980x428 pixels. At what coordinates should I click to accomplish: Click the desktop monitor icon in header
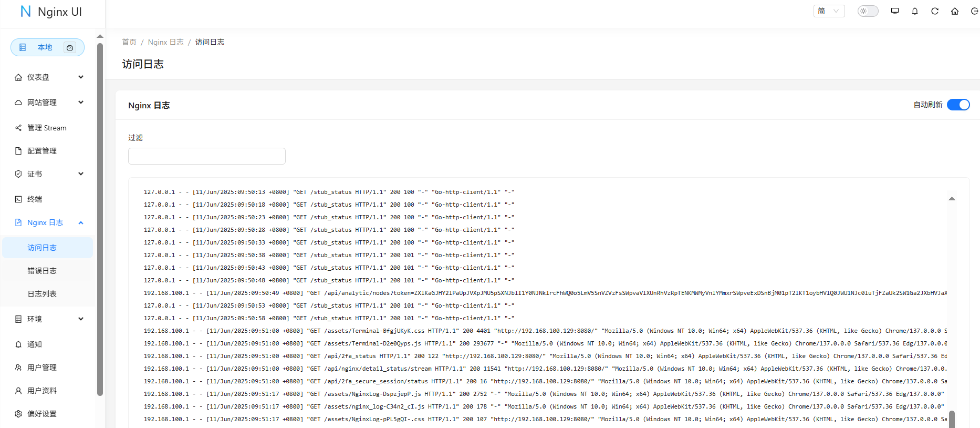[895, 11]
